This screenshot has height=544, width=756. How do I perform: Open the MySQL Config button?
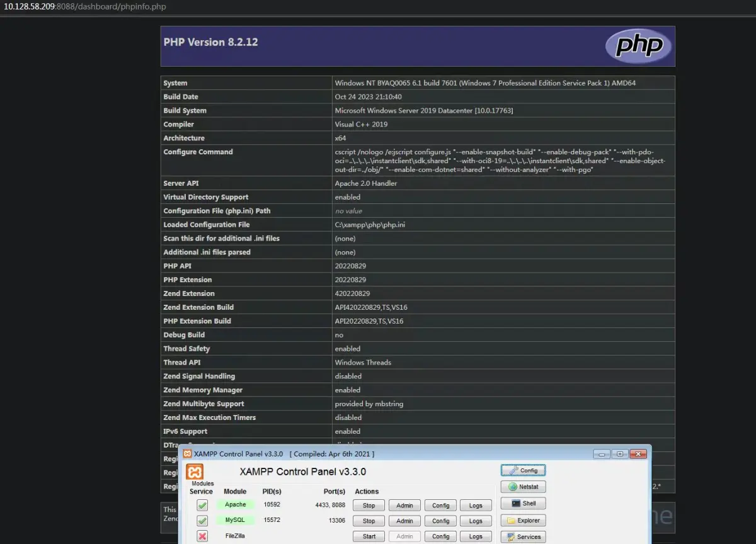tap(440, 521)
